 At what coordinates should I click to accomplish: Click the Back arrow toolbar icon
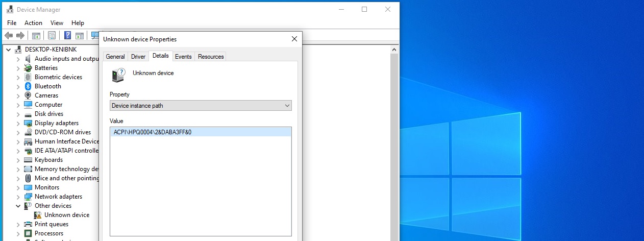coord(9,35)
